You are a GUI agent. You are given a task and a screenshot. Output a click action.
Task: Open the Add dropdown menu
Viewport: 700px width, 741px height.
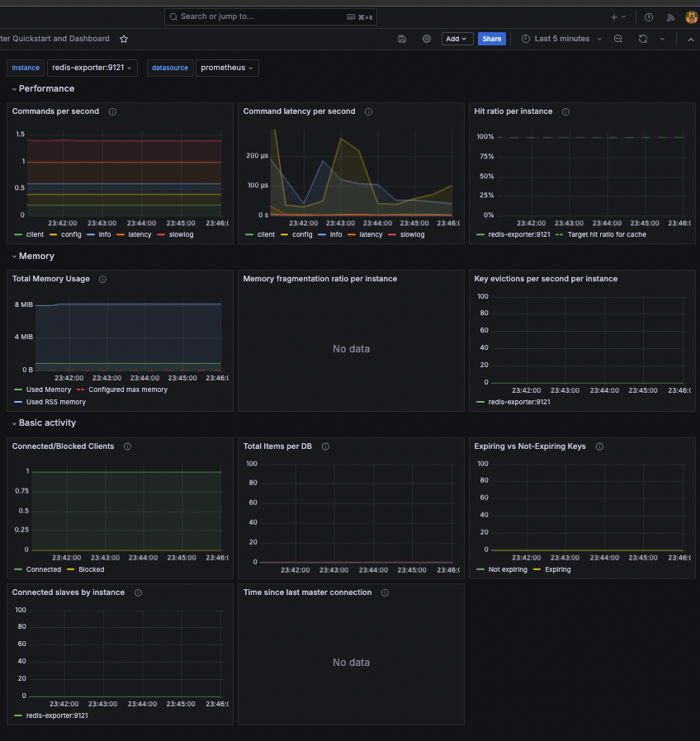pyautogui.click(x=457, y=40)
